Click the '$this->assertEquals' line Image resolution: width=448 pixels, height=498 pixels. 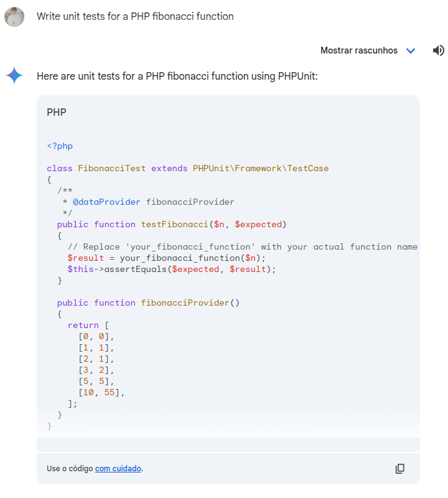(x=172, y=270)
